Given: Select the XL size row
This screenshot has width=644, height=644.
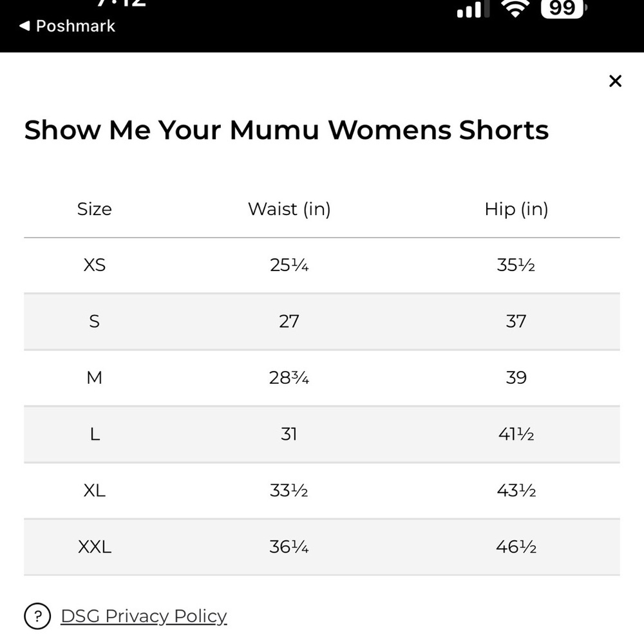Looking at the screenshot, I should [x=95, y=491].
